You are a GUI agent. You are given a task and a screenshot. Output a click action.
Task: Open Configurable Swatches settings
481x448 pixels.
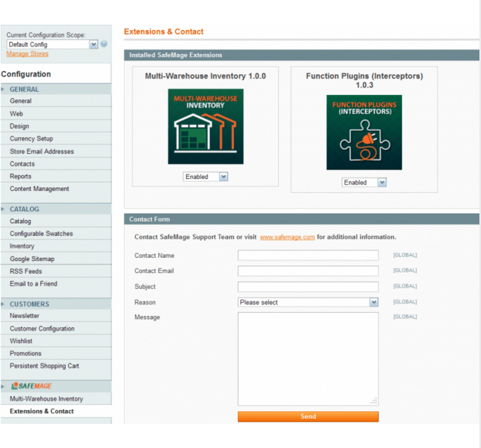pos(56,234)
